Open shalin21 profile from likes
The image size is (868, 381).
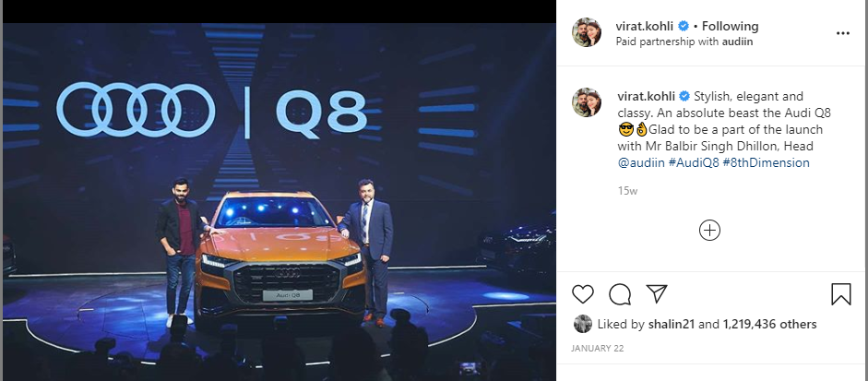[671, 324]
